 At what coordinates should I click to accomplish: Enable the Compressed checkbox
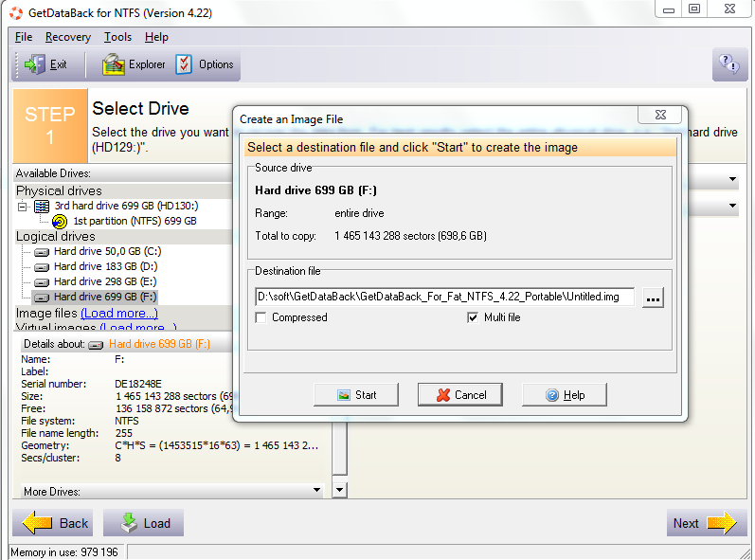[x=261, y=317]
